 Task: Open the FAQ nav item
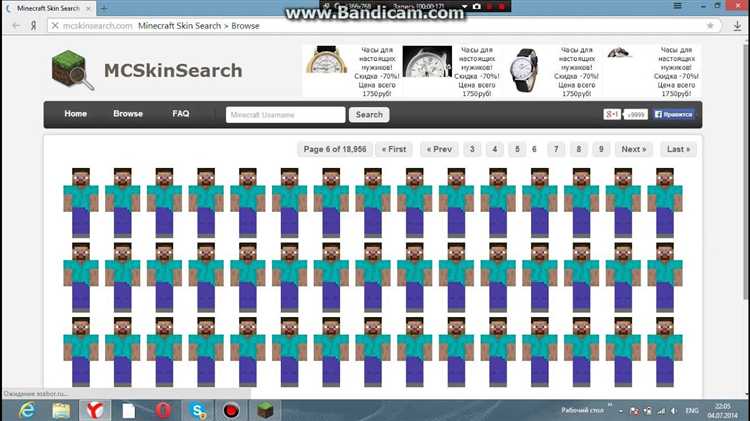point(181,114)
